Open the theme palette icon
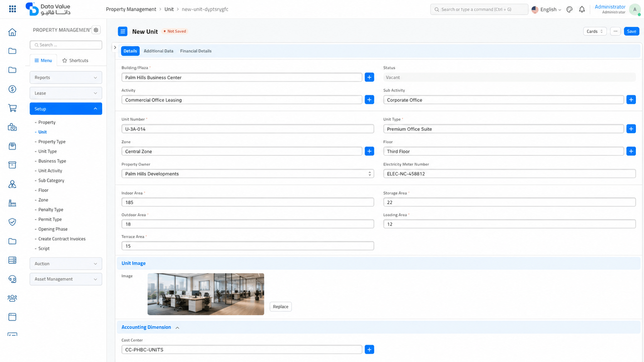This screenshot has width=644, height=362. tap(569, 9)
